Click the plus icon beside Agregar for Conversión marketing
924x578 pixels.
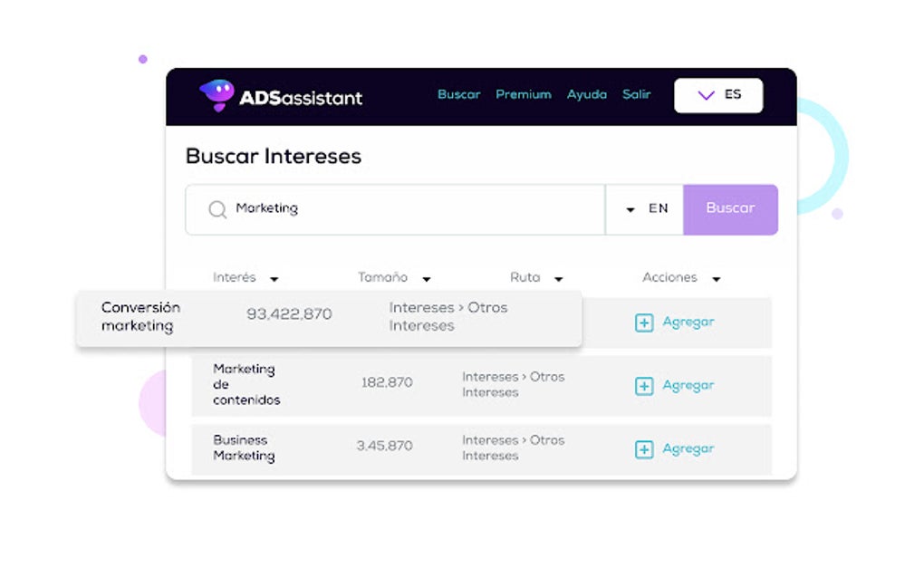(644, 323)
